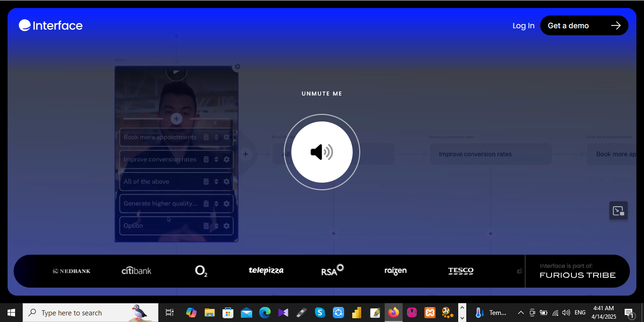This screenshot has width=644, height=322.
Task: Open Microsoft Store from the taskbar
Action: point(228,313)
